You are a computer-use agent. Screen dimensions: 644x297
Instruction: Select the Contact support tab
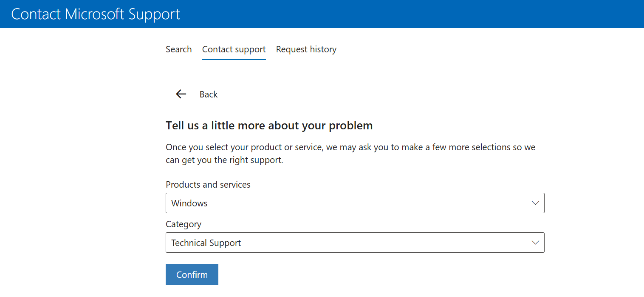click(x=234, y=49)
